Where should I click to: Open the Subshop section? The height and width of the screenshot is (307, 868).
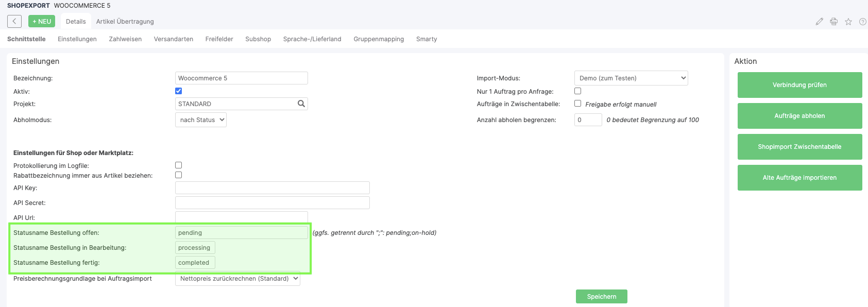pos(258,39)
